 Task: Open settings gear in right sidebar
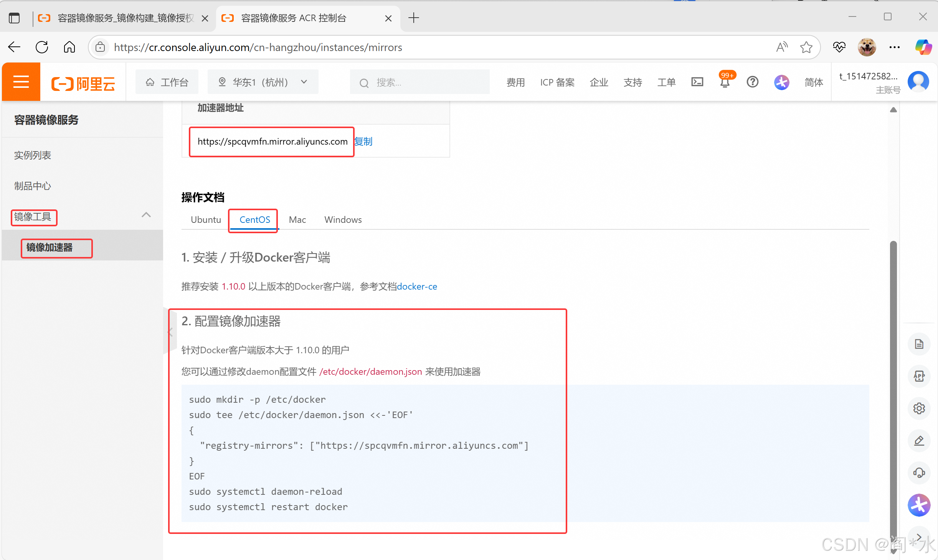[x=919, y=408]
